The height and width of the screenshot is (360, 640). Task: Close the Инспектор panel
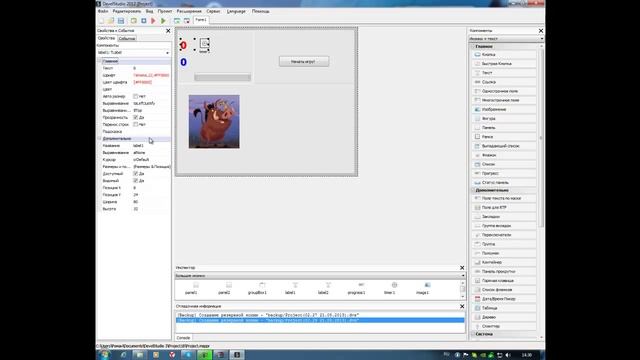click(462, 268)
